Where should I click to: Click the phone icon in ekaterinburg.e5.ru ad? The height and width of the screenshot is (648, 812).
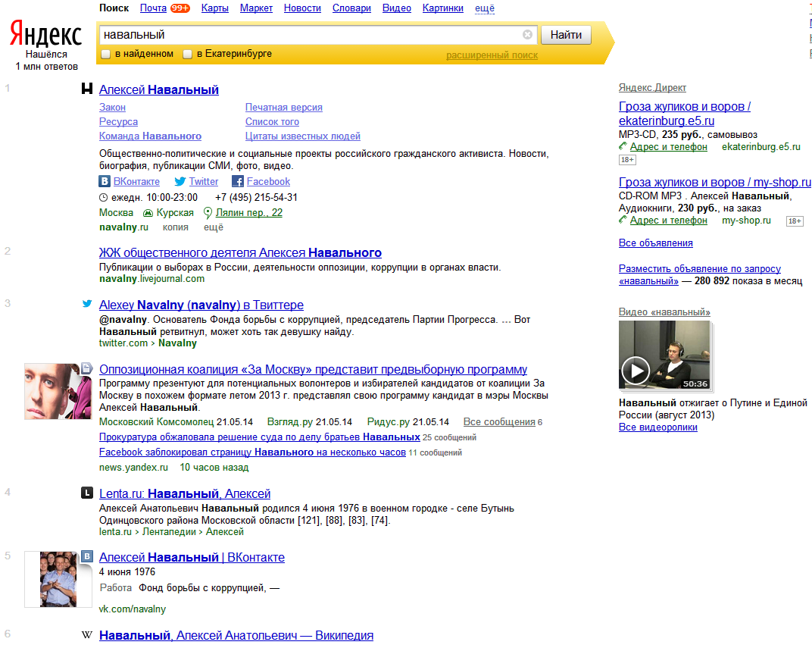click(623, 146)
